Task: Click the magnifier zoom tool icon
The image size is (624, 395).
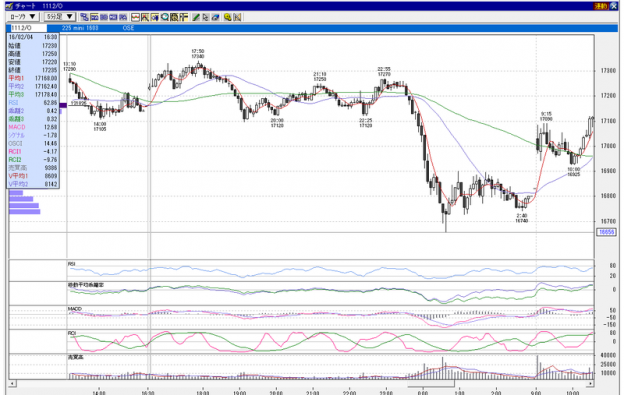Action: click(x=164, y=17)
